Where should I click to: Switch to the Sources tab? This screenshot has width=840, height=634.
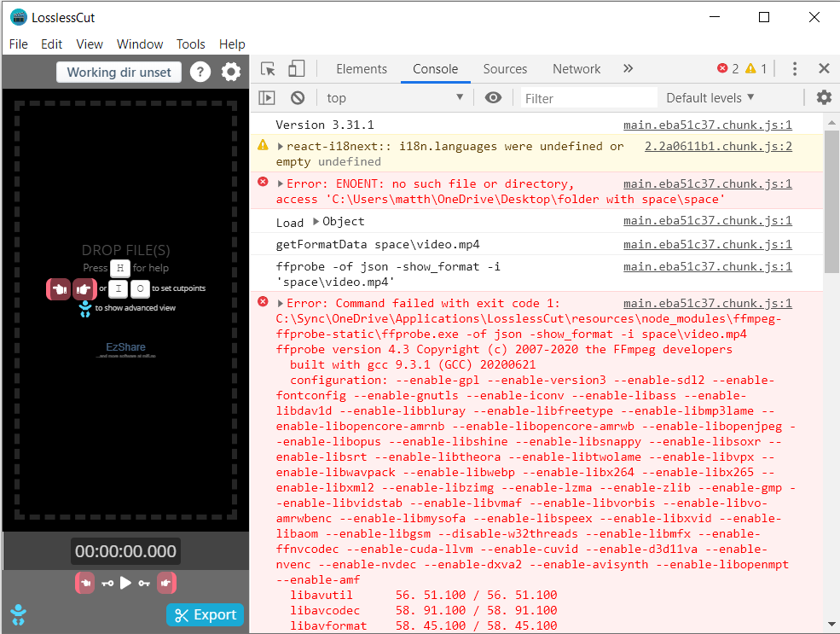click(x=505, y=69)
